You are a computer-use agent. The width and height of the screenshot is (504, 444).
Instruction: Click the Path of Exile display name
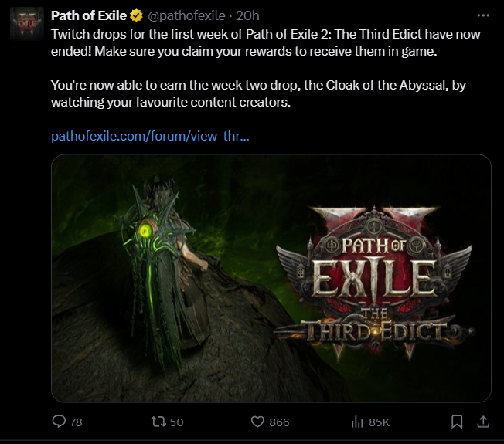pos(89,15)
